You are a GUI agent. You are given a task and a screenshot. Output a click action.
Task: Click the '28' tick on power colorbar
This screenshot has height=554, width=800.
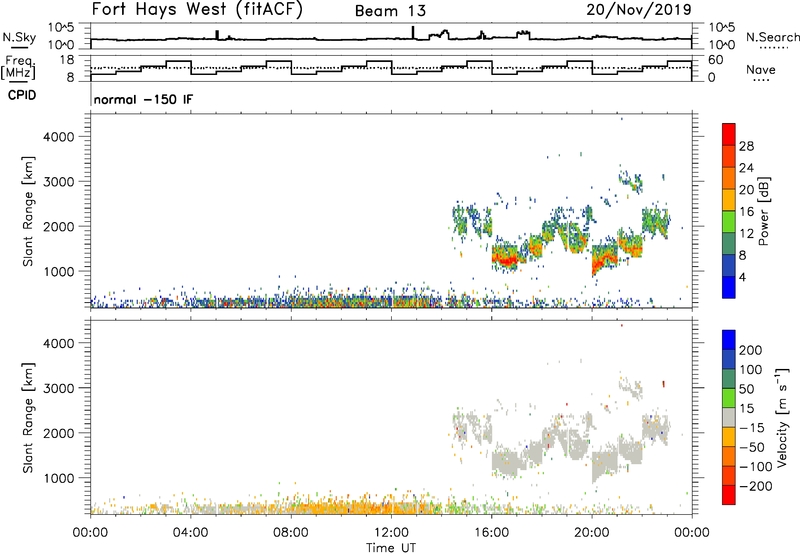click(x=746, y=146)
